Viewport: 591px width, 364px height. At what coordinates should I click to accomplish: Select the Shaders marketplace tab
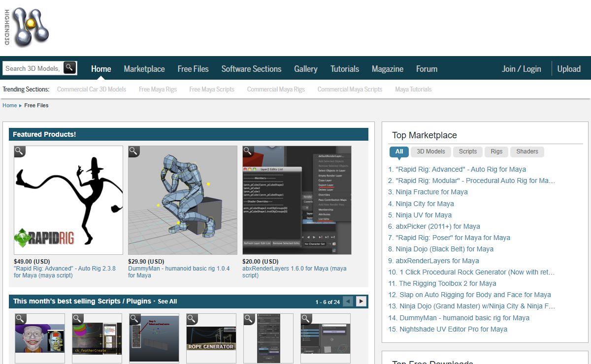527,152
